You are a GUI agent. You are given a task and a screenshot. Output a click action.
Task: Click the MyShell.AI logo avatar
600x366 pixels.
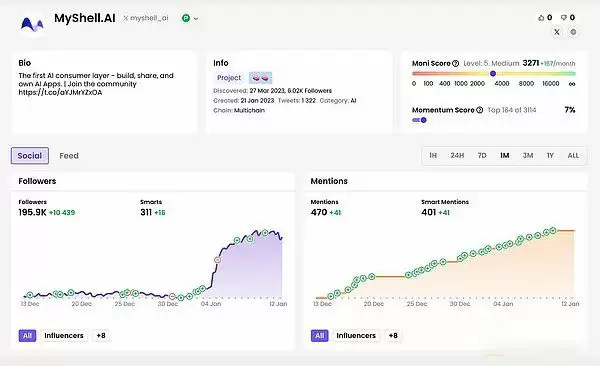[x=33, y=24]
